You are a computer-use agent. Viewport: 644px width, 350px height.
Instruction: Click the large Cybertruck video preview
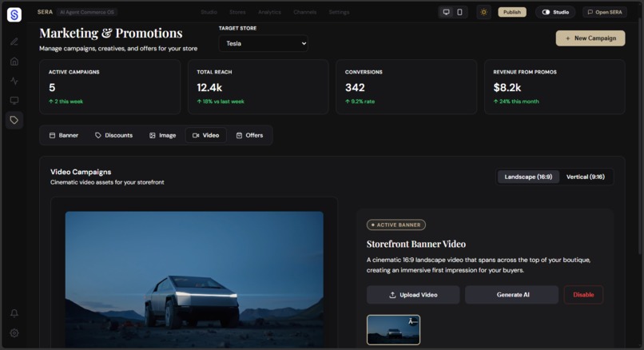(x=194, y=280)
